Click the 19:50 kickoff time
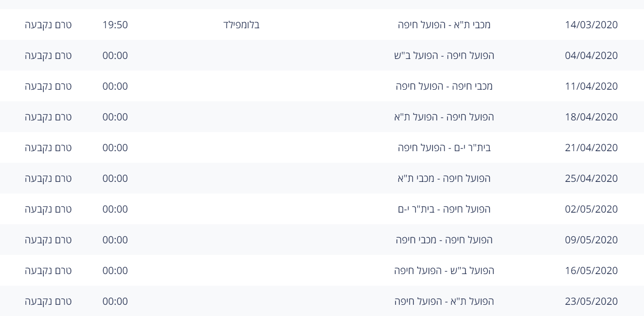 tap(115, 24)
